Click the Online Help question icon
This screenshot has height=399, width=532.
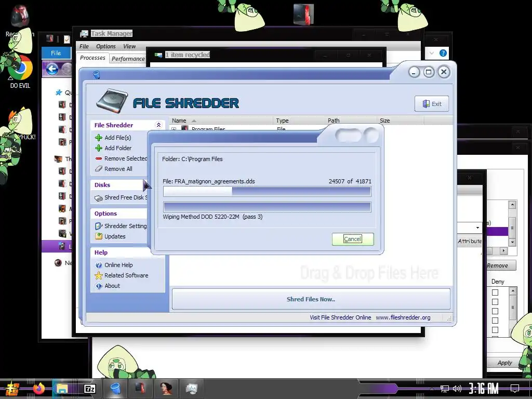99,265
